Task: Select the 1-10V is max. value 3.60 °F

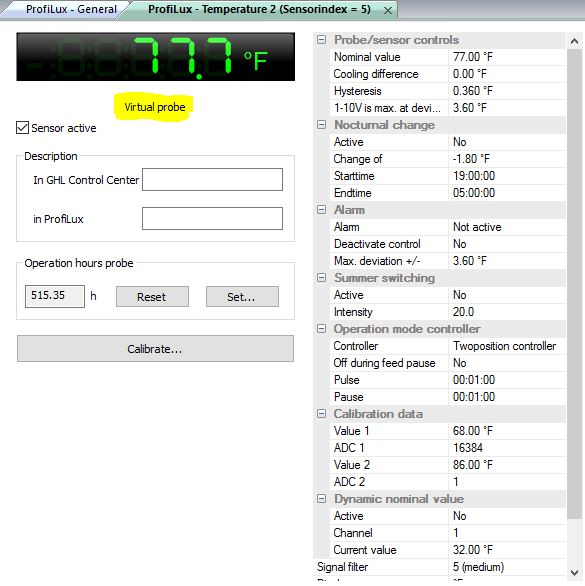Action: click(507, 108)
